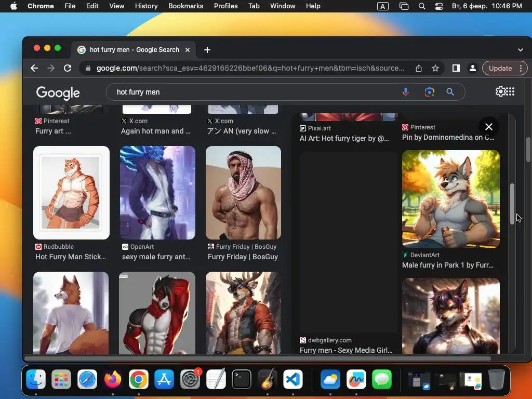The width and height of the screenshot is (532, 399).
Task: Expand the tab search chevron
Action: coord(520,50)
